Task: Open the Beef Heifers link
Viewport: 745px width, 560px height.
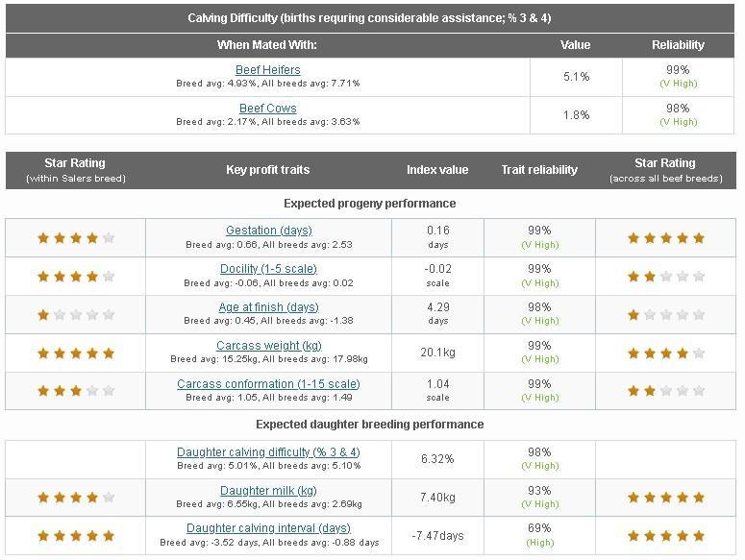Action: (268, 70)
